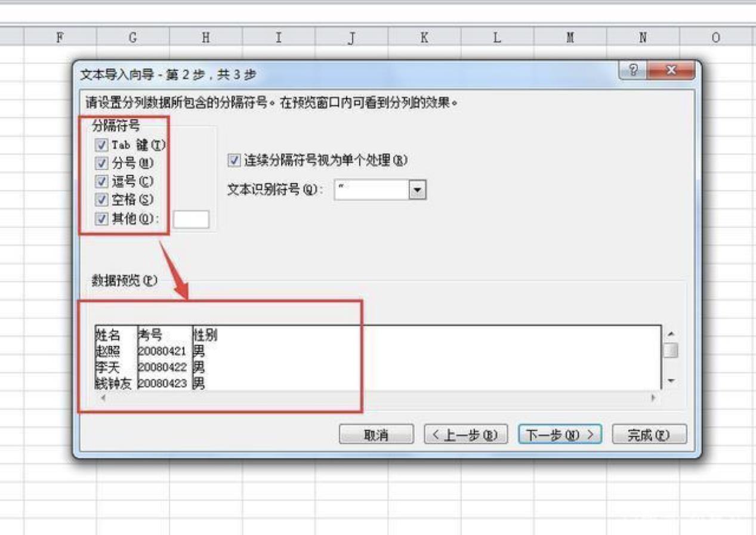Open the 文本识别符号 dropdown arrow
Screen dimensions: 756x535
[418, 190]
